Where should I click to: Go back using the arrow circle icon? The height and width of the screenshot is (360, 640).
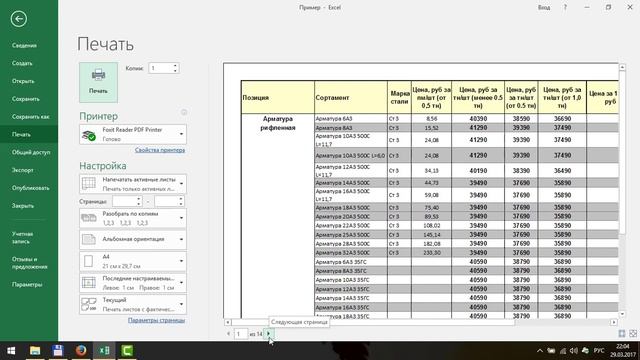coord(19,19)
